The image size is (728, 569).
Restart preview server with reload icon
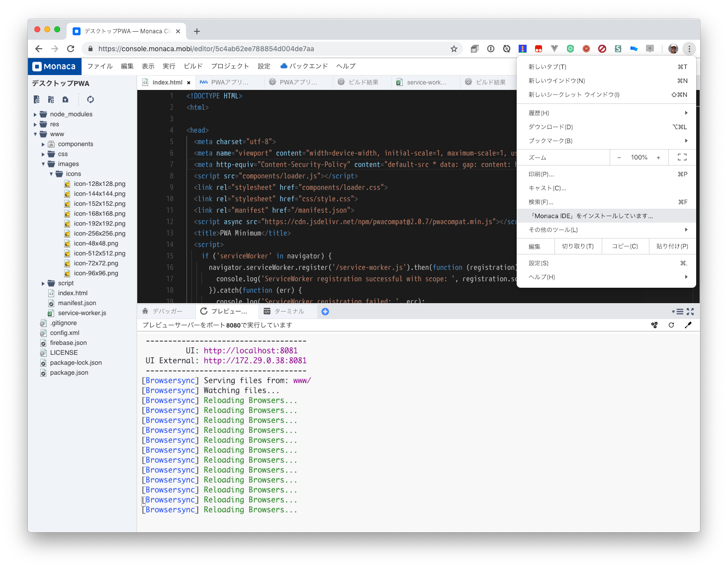coord(671,325)
